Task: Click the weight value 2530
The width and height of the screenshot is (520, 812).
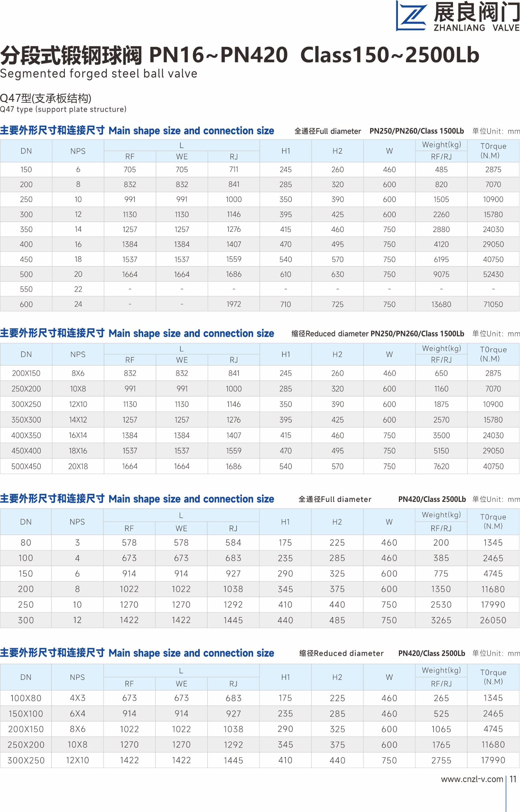Action: pos(441,605)
